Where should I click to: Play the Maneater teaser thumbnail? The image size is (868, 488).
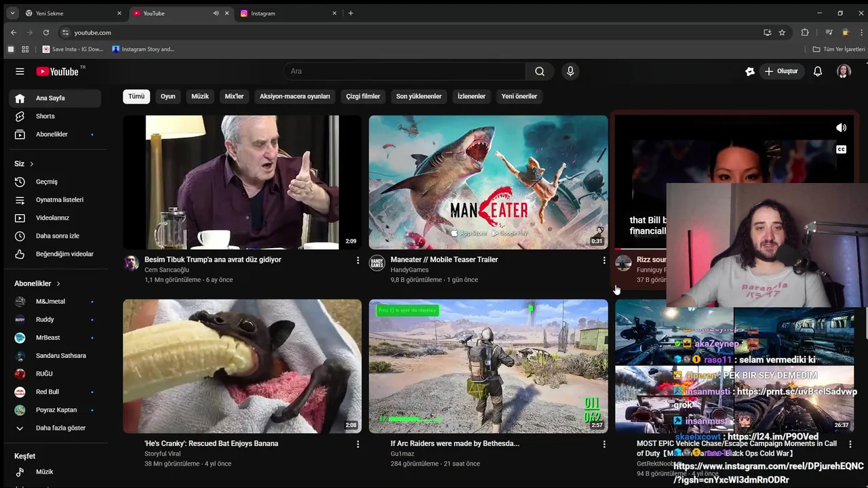click(488, 182)
